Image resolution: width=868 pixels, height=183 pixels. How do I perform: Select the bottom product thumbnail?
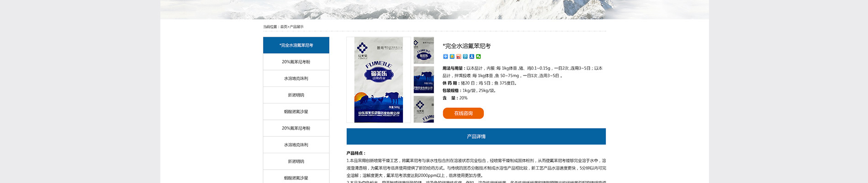pos(424,109)
